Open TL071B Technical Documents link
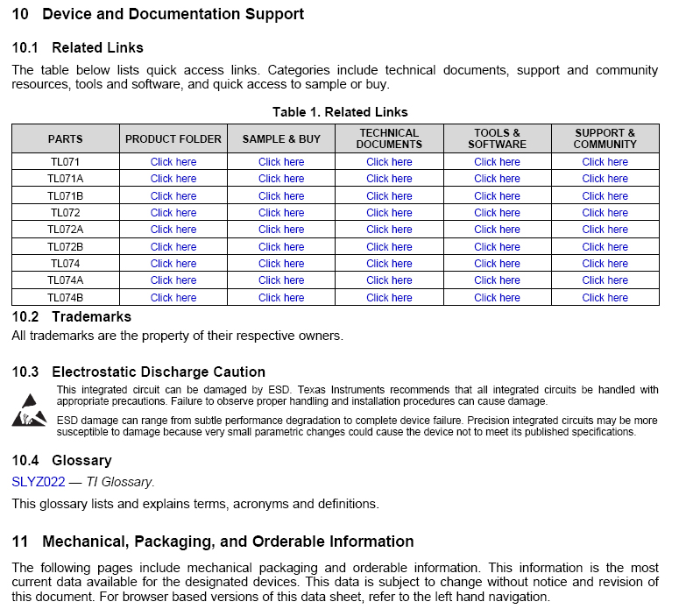 (389, 196)
